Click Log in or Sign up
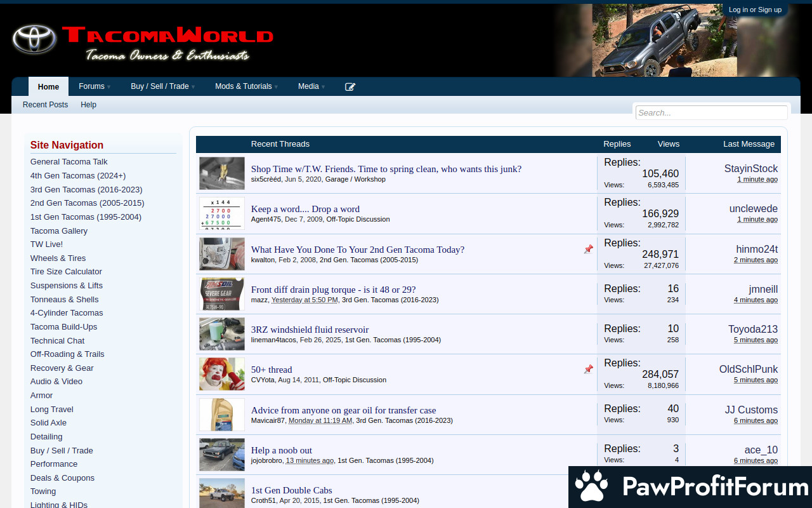 [x=755, y=10]
